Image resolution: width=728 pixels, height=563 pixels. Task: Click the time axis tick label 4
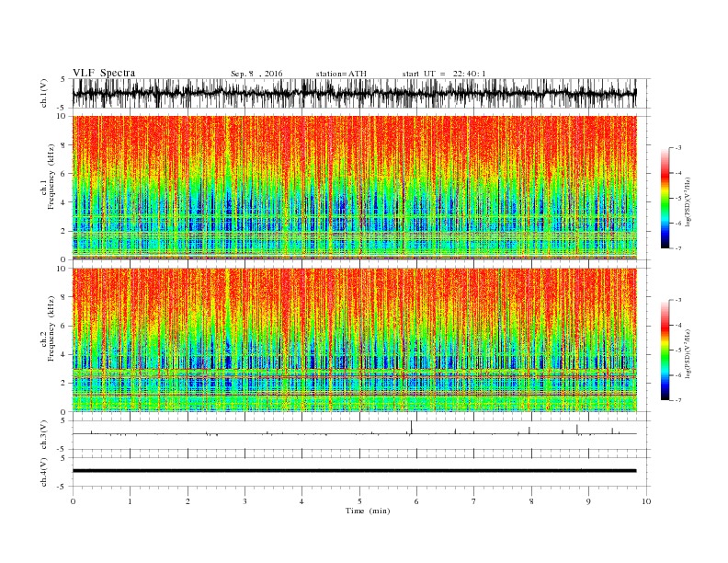point(301,501)
